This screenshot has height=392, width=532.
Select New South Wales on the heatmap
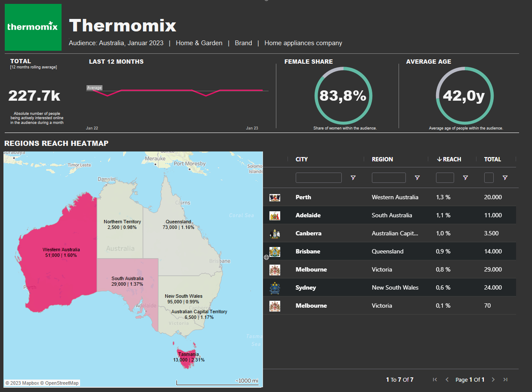183,299
